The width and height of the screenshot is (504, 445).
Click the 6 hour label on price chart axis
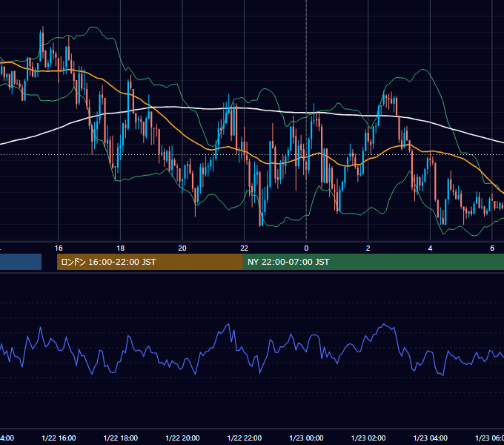[492, 248]
